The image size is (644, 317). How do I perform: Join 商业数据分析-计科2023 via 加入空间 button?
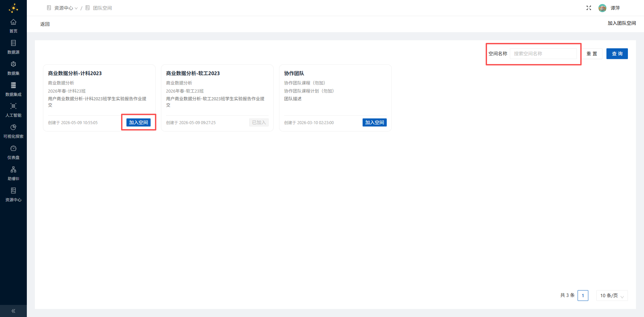[x=139, y=122]
